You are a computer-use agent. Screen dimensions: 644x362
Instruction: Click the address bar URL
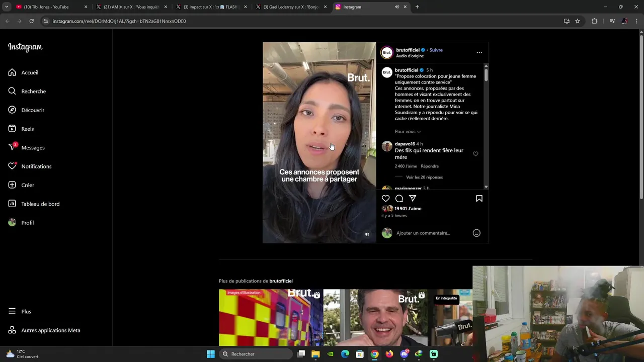point(119,21)
